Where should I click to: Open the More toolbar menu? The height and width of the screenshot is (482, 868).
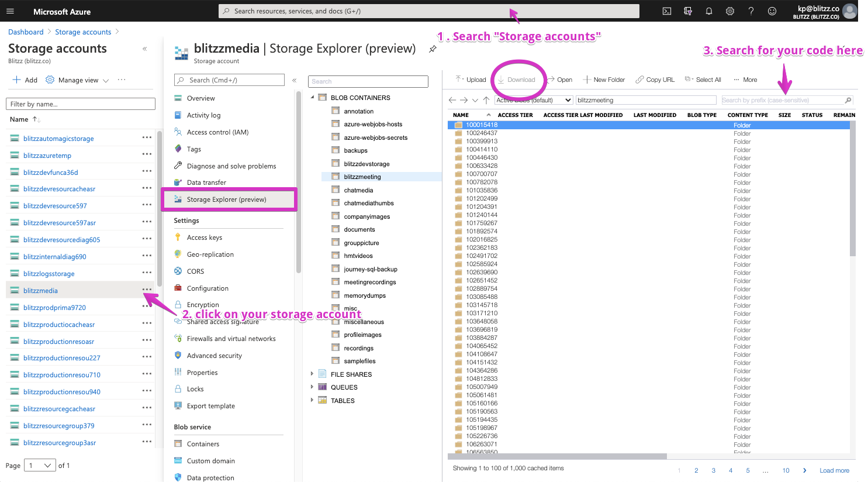tap(745, 80)
